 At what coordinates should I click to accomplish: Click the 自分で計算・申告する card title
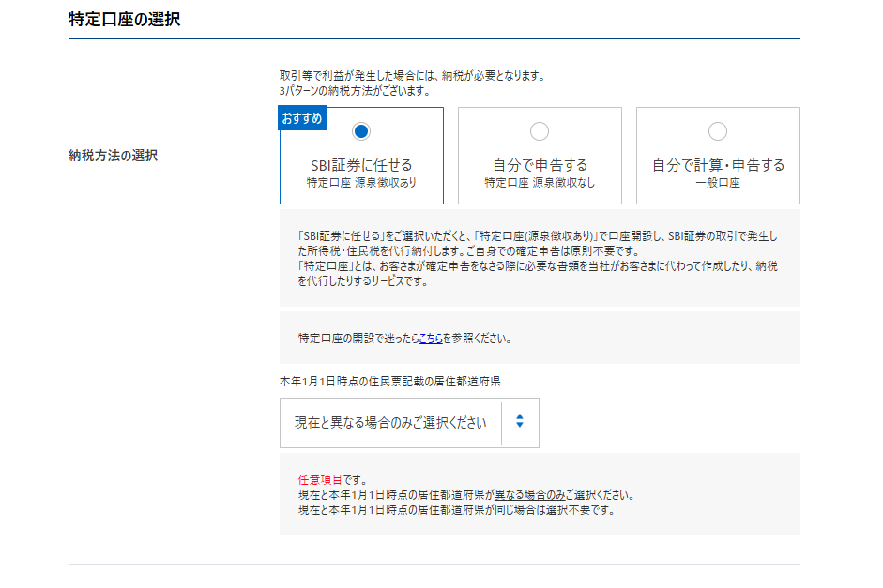(x=718, y=165)
